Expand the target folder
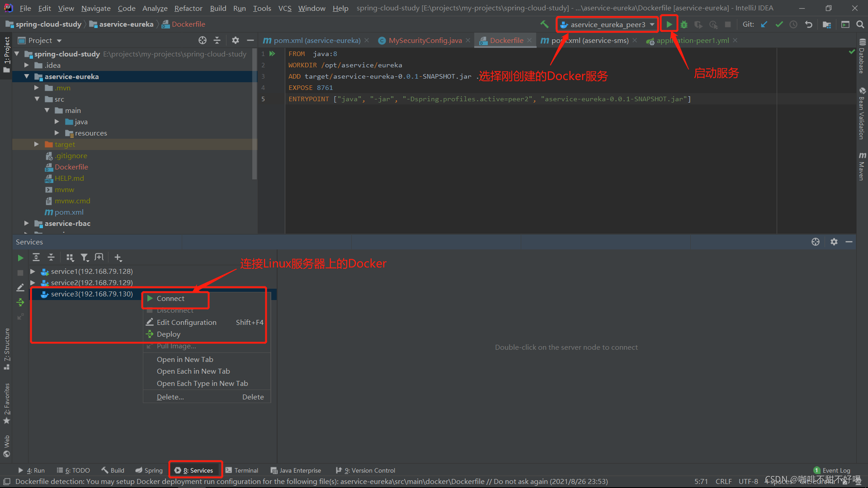This screenshot has width=868, height=488. tap(37, 144)
